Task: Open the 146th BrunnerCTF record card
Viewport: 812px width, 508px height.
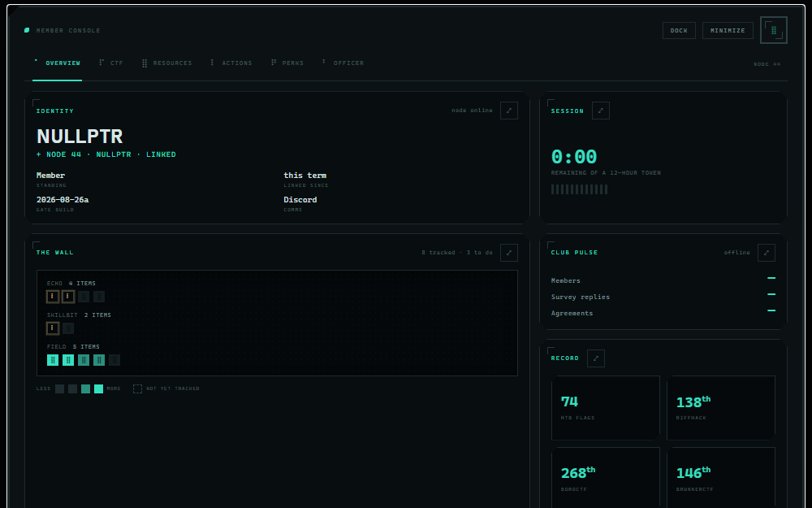Action: 721,478
